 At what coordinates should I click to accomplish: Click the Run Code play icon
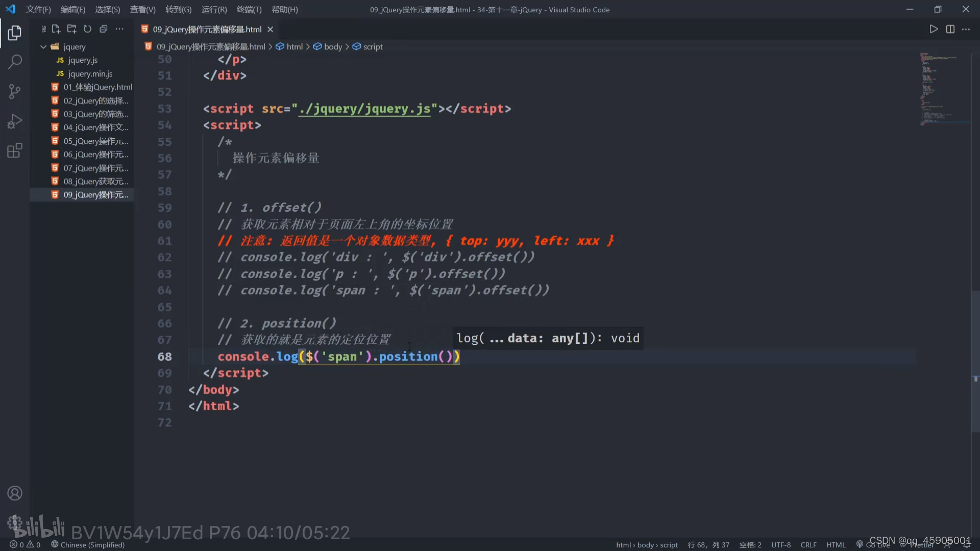pos(933,29)
